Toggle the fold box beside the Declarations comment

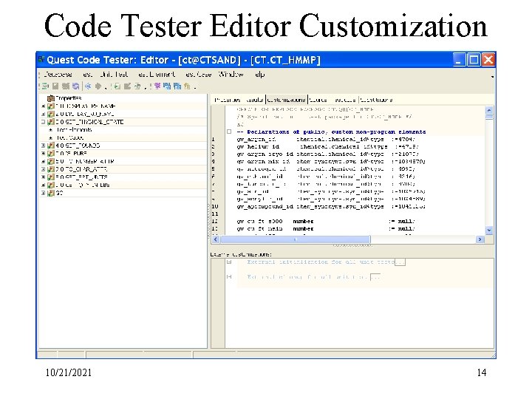pos(229,132)
